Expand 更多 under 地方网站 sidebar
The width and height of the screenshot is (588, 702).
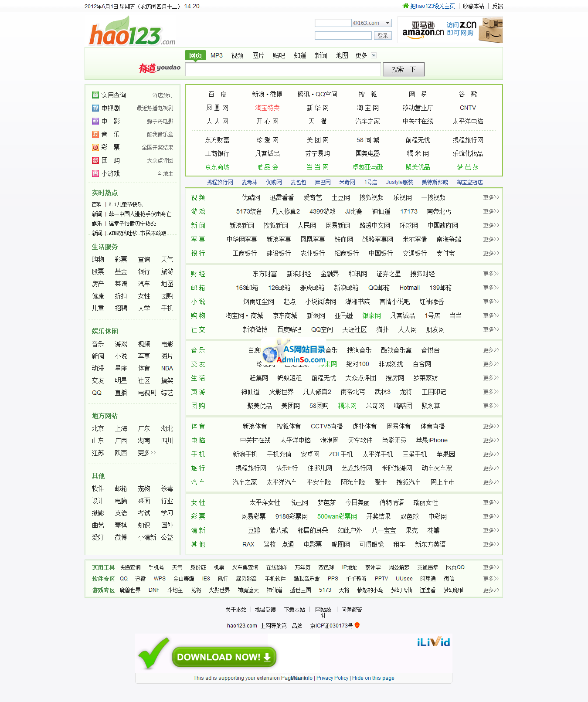[147, 453]
